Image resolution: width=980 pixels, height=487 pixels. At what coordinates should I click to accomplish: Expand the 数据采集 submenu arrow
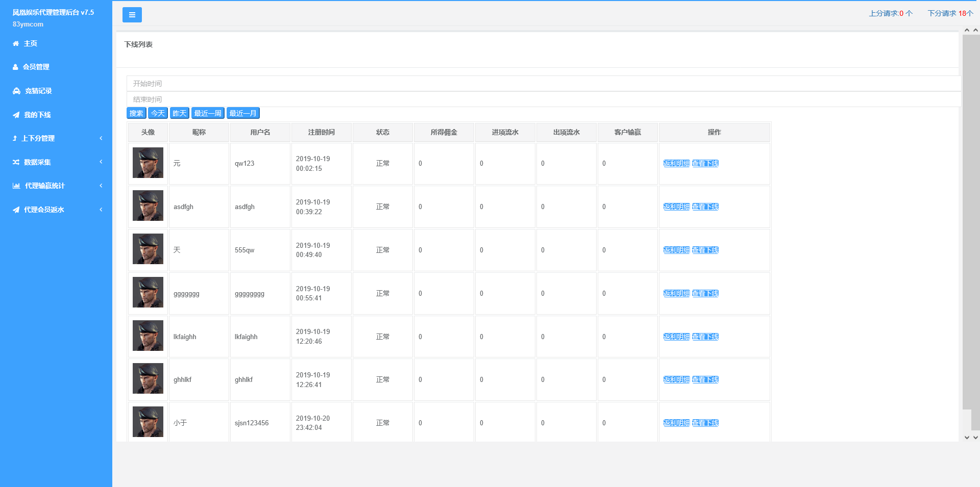pos(101,162)
